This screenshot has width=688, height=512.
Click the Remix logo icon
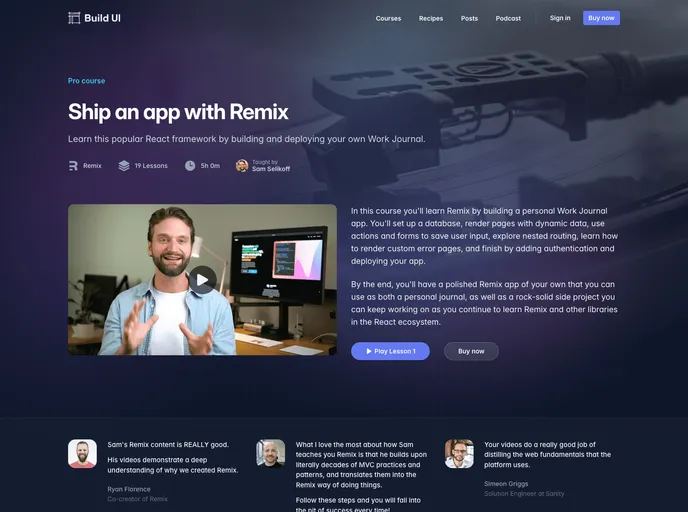(73, 165)
